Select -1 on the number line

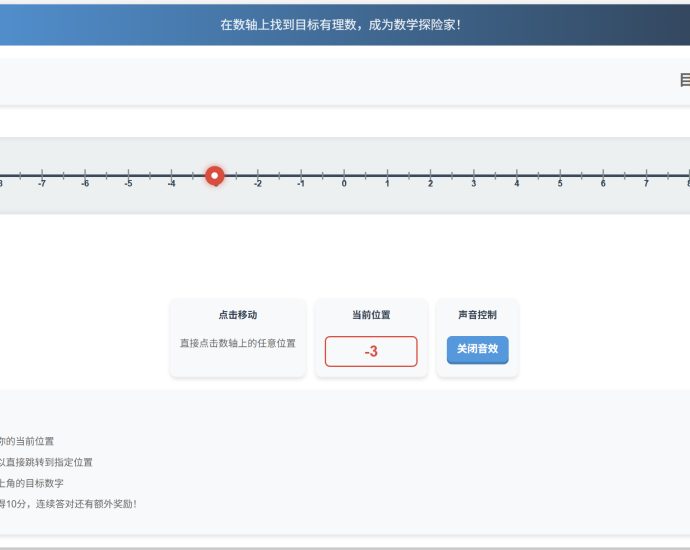(301, 176)
